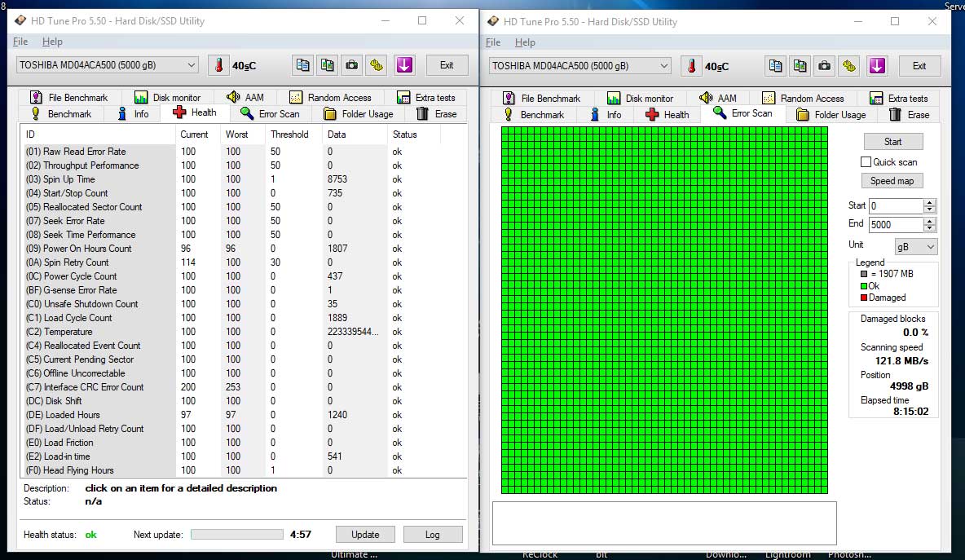
Task: Expand the TOSHIBA drive dropdown in right window
Action: 664,66
